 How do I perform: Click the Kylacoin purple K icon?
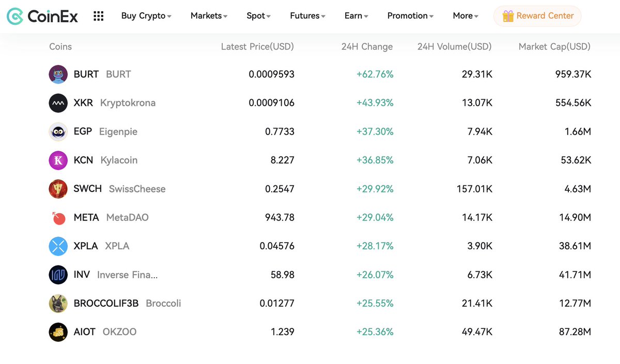pos(58,160)
